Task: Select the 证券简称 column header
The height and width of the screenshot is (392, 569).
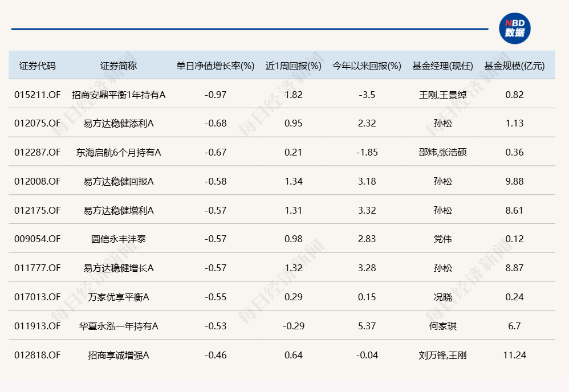Action: tap(118, 66)
